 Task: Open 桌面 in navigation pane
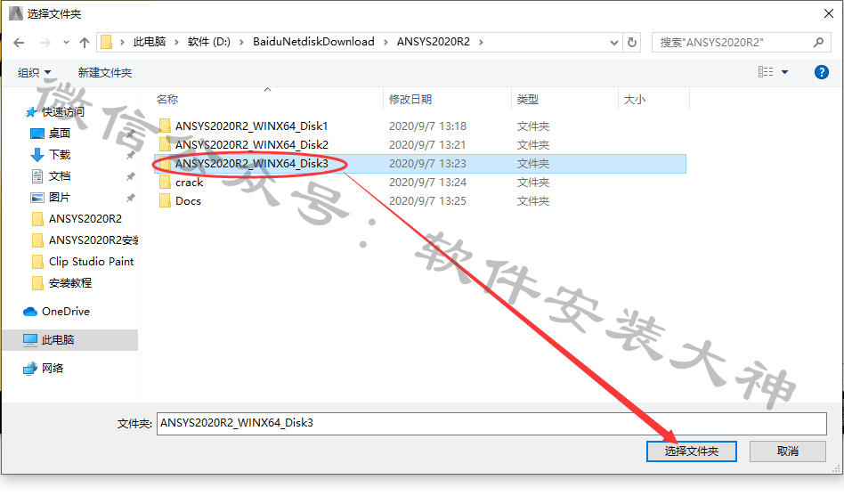point(60,133)
